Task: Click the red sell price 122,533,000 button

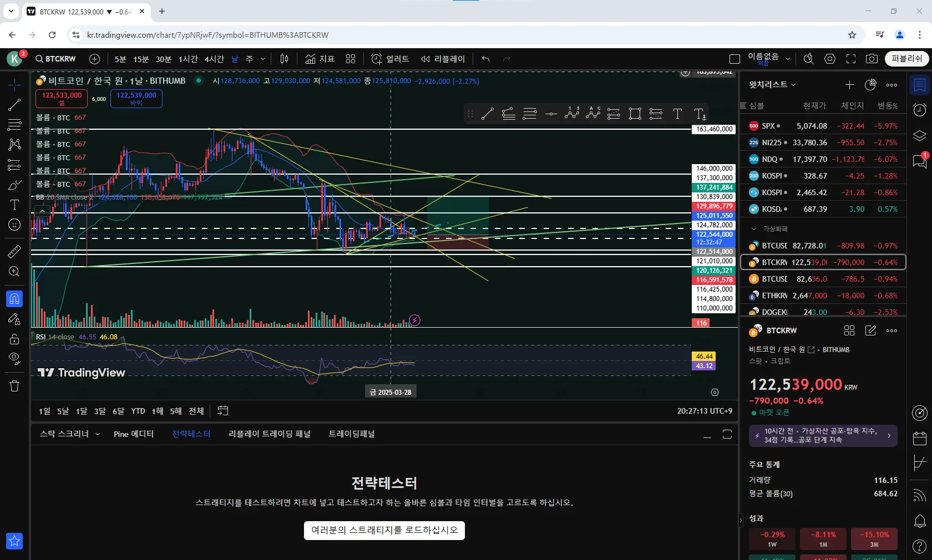Action: (62, 99)
